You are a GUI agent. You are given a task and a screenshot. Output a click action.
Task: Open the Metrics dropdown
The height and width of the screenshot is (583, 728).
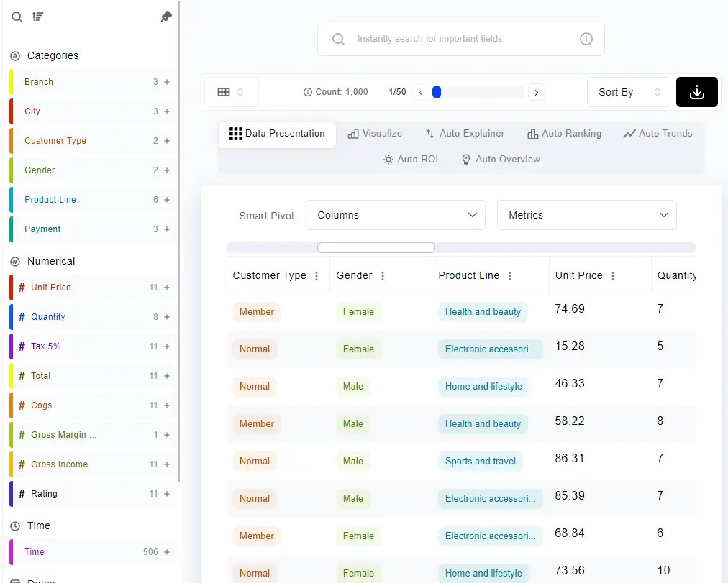tap(586, 215)
